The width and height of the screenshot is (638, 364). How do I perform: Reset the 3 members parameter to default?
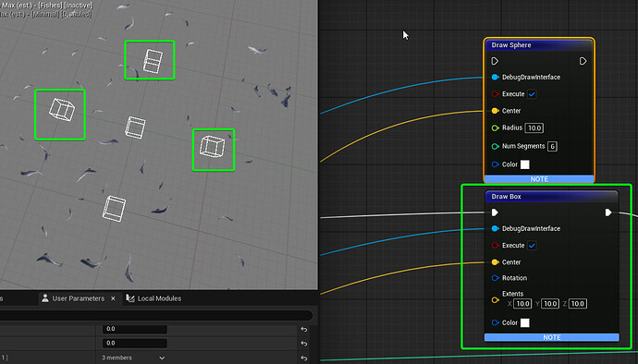304,358
